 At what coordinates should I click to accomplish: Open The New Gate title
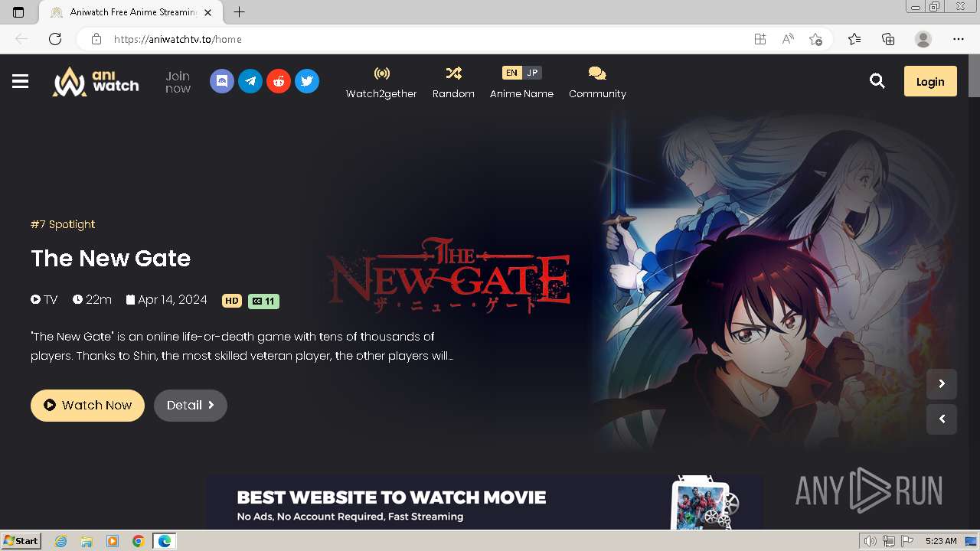click(x=110, y=258)
